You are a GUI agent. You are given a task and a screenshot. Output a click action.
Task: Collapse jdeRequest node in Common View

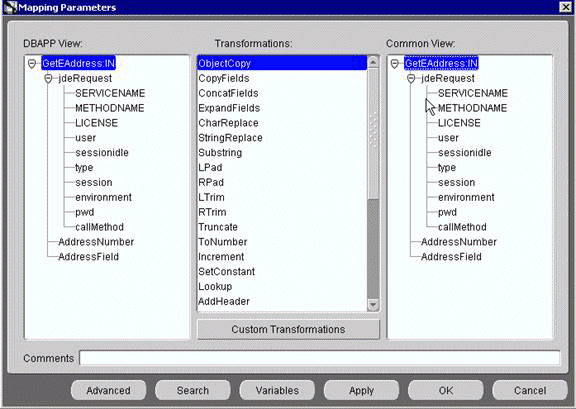(x=411, y=79)
